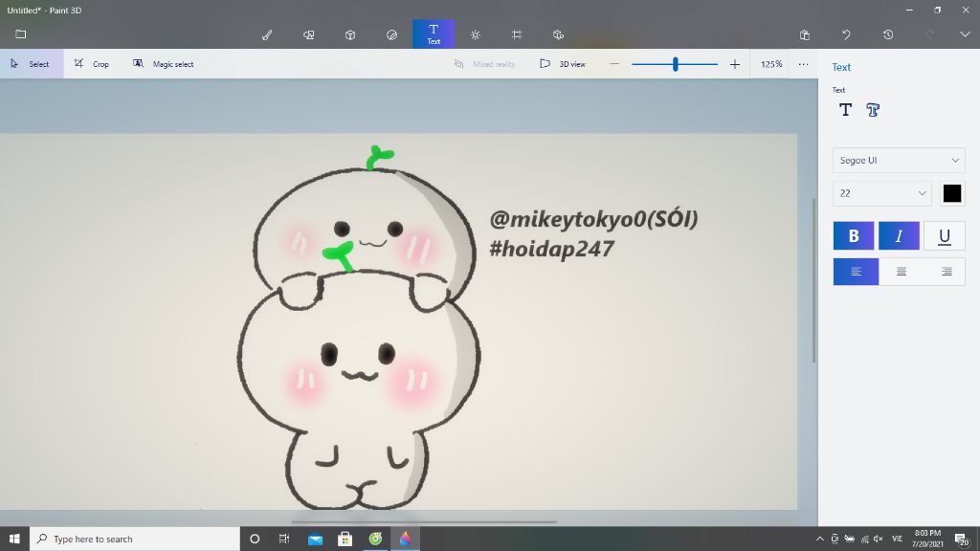Open the Windows Start menu
The image size is (980, 551).
14,539
